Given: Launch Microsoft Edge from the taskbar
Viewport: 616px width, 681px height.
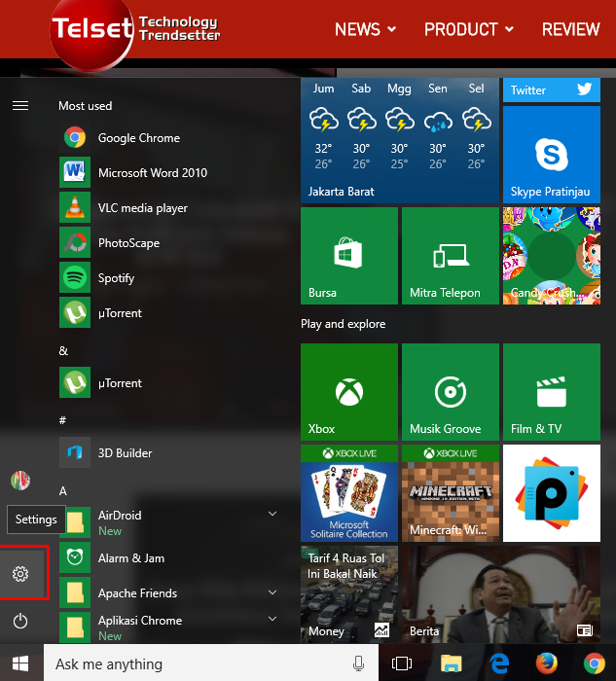Looking at the screenshot, I should pyautogui.click(x=499, y=663).
